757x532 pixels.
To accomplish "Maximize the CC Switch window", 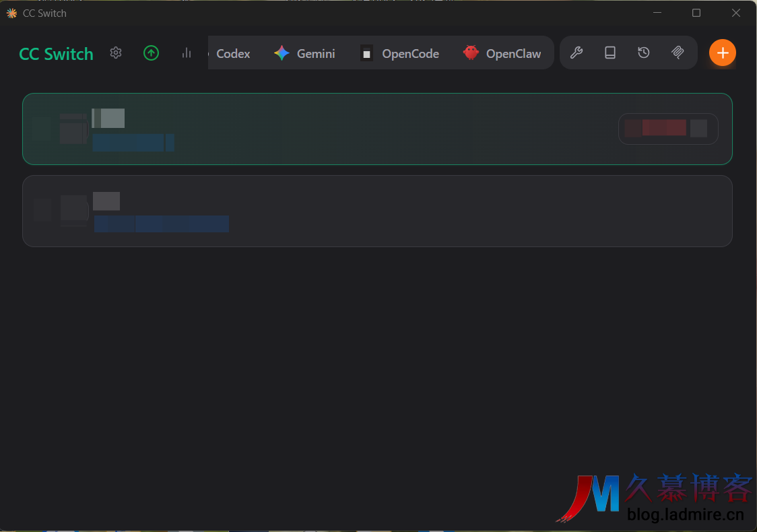I will pos(696,13).
